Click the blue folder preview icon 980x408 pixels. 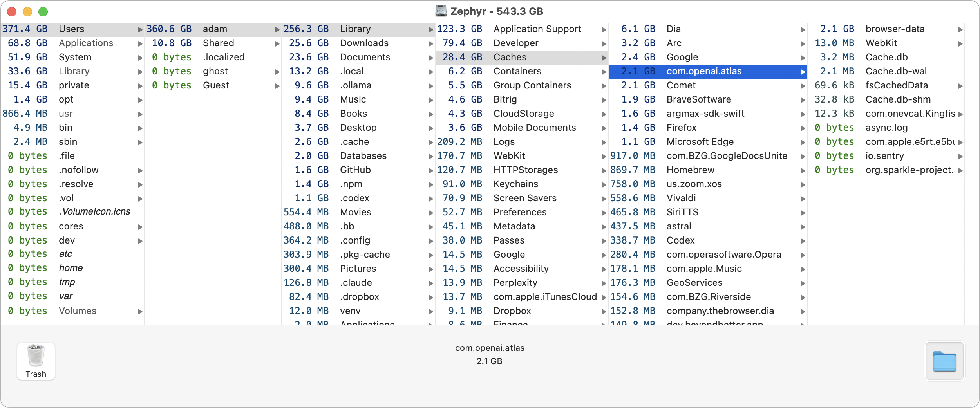click(x=944, y=361)
